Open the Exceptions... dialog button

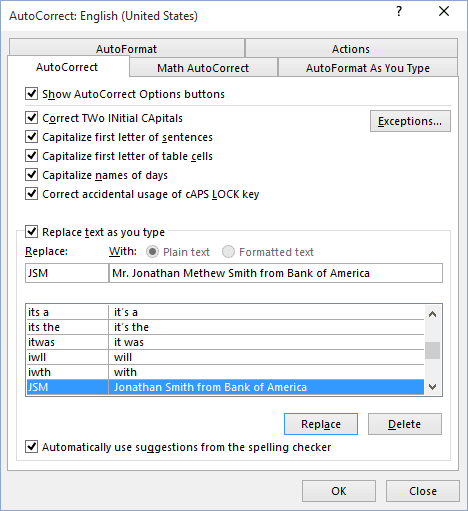coord(410,121)
